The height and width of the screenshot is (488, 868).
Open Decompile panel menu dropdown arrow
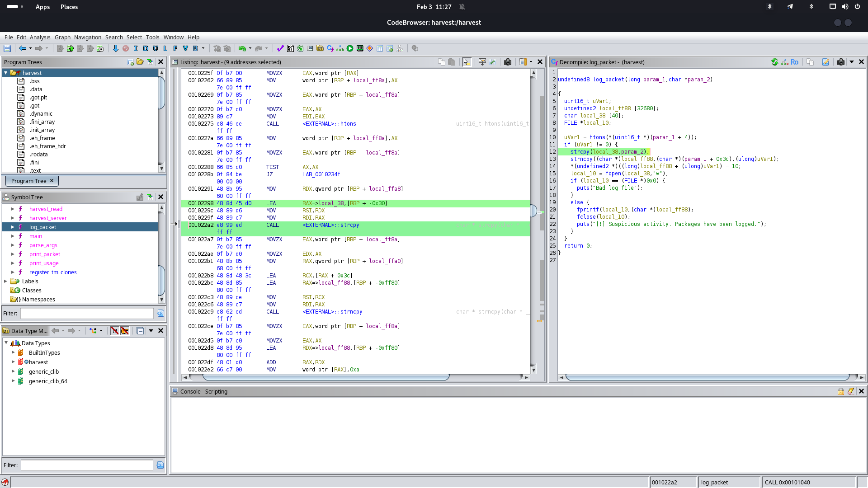pos(852,62)
